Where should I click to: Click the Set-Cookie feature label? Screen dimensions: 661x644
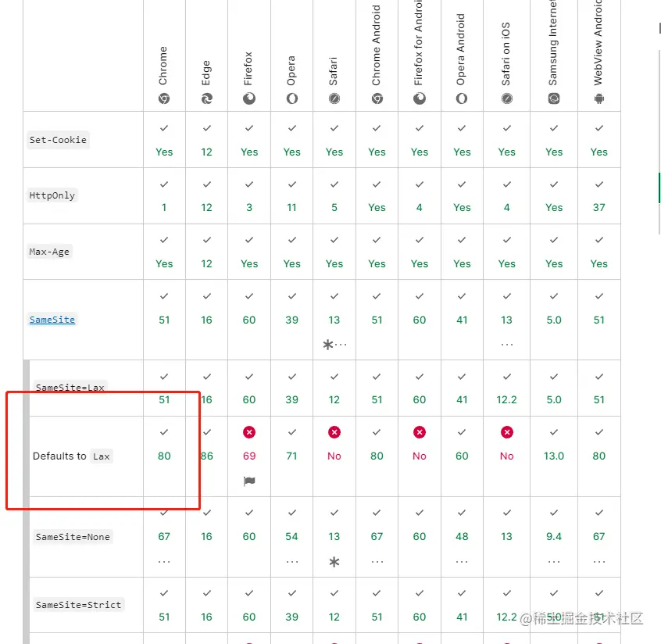[x=58, y=140]
